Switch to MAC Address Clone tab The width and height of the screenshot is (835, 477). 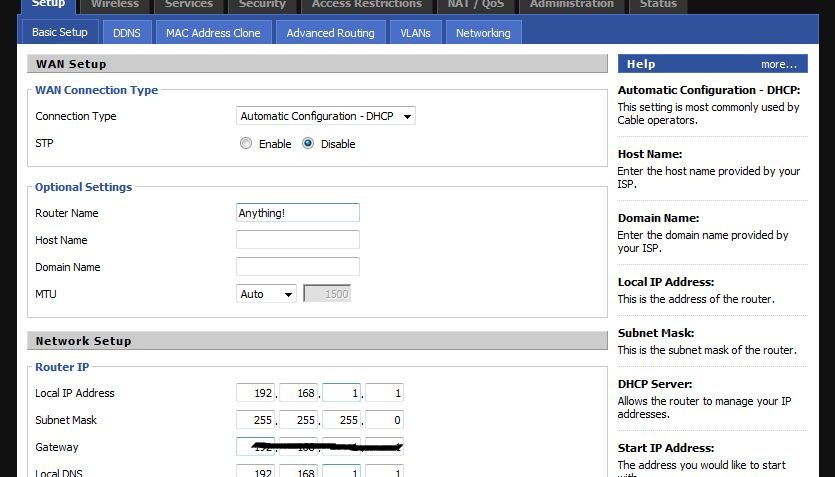pos(213,33)
